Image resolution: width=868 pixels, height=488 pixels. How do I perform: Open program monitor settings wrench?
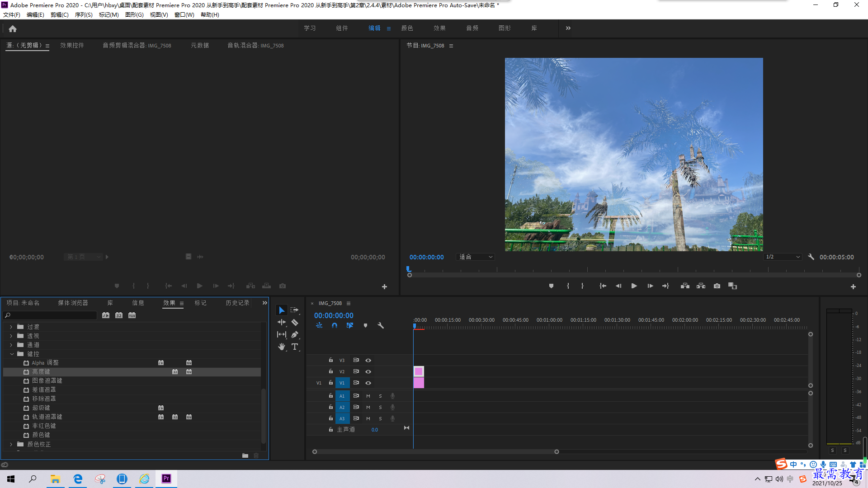click(811, 257)
